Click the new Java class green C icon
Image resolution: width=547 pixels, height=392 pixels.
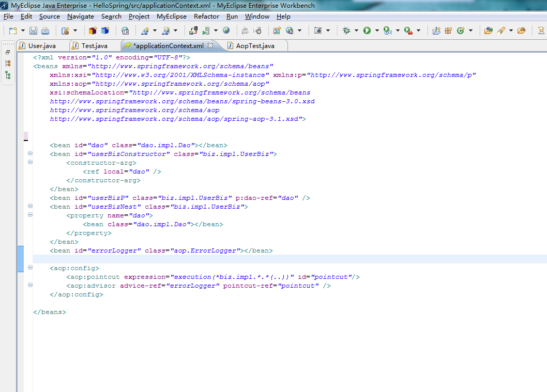click(x=461, y=30)
